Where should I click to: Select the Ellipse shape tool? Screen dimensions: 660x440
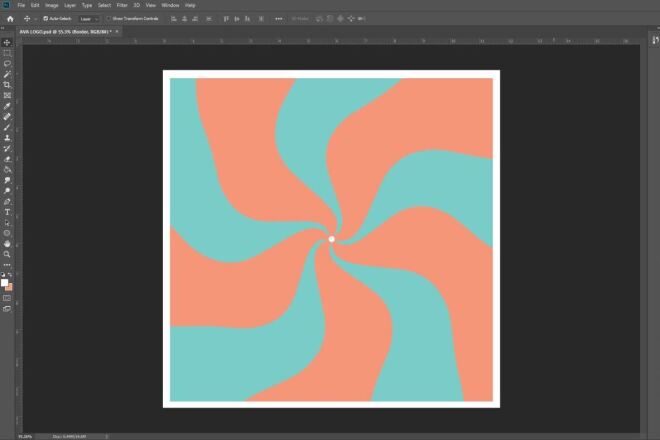(7, 233)
